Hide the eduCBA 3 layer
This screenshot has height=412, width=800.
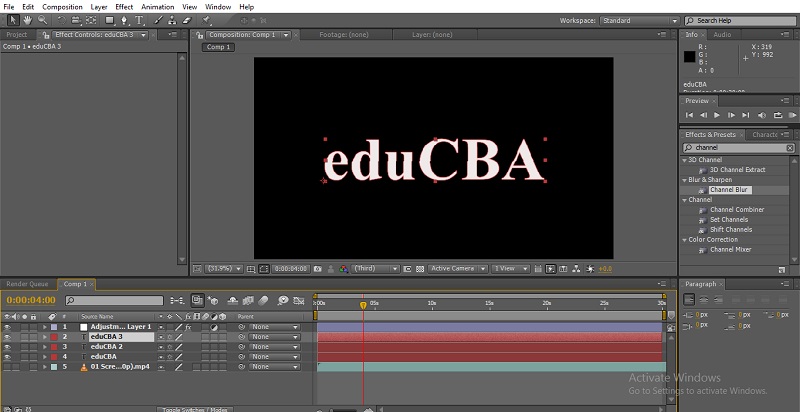pos(7,337)
